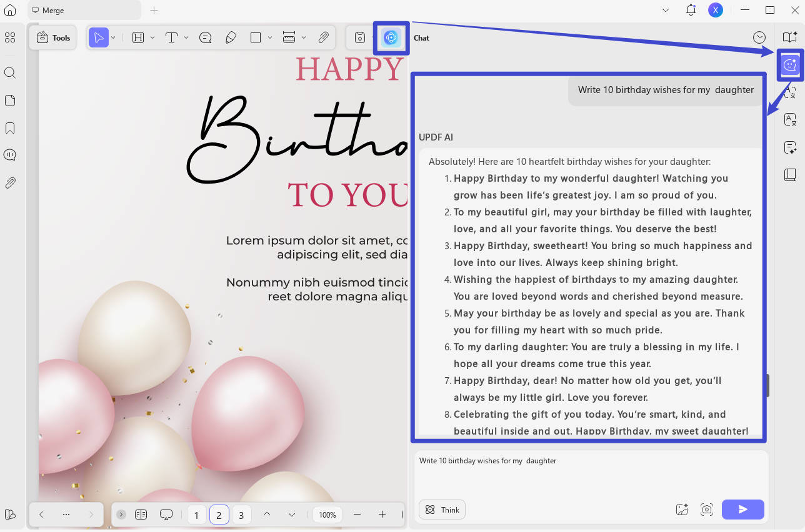
Task: Expand highlight tool dropdown arrow
Action: pos(152,37)
